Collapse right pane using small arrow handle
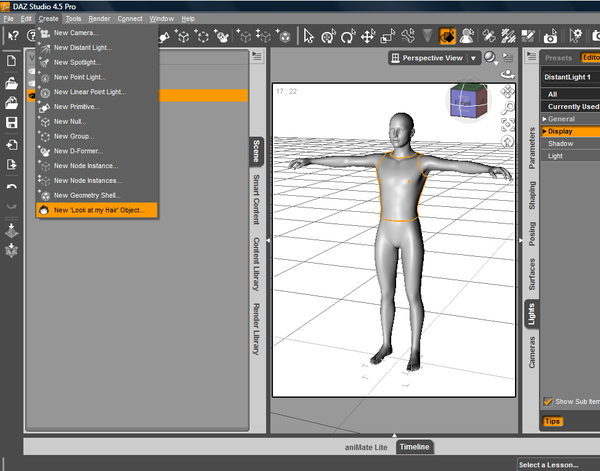The image size is (600, 471). pyautogui.click(x=520, y=240)
